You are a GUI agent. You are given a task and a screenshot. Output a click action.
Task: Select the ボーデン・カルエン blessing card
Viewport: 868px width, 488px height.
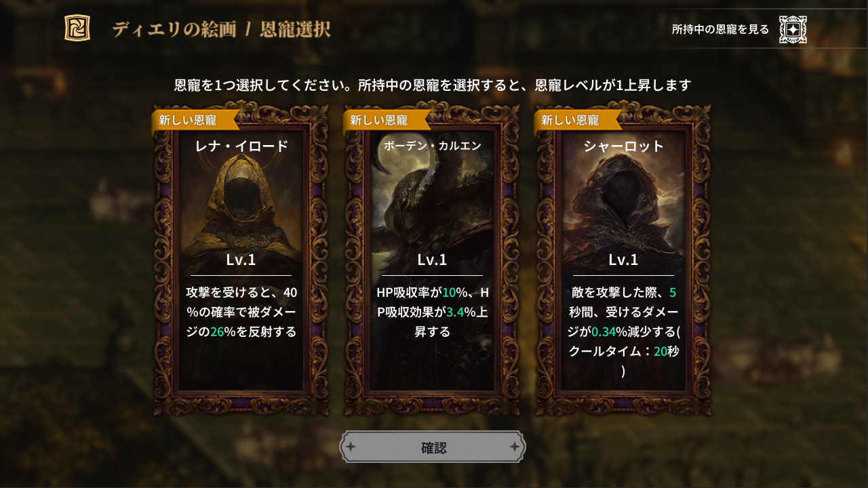(x=432, y=258)
